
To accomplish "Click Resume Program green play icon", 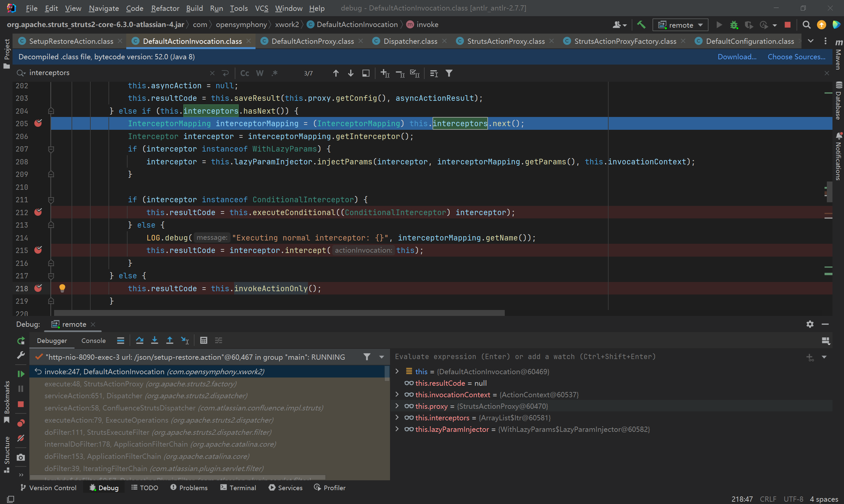I will (21, 374).
